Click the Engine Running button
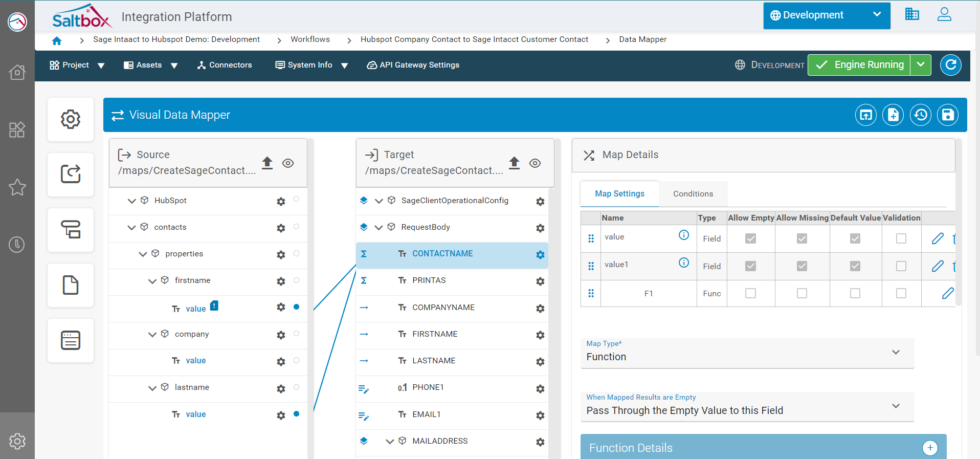 (x=859, y=65)
